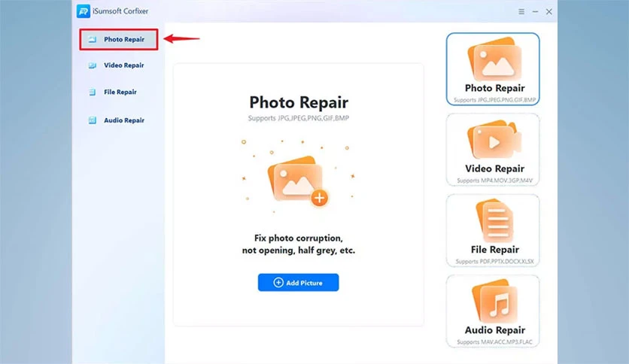Close the iSumsoft Corfixer window
Screen dimensions: 629x364
tap(548, 11)
